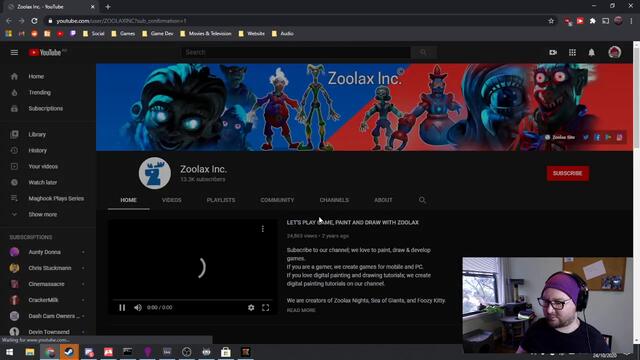Open the Facebook link on the banner
Screen dimensions: 640x360
pyautogui.click(x=597, y=137)
